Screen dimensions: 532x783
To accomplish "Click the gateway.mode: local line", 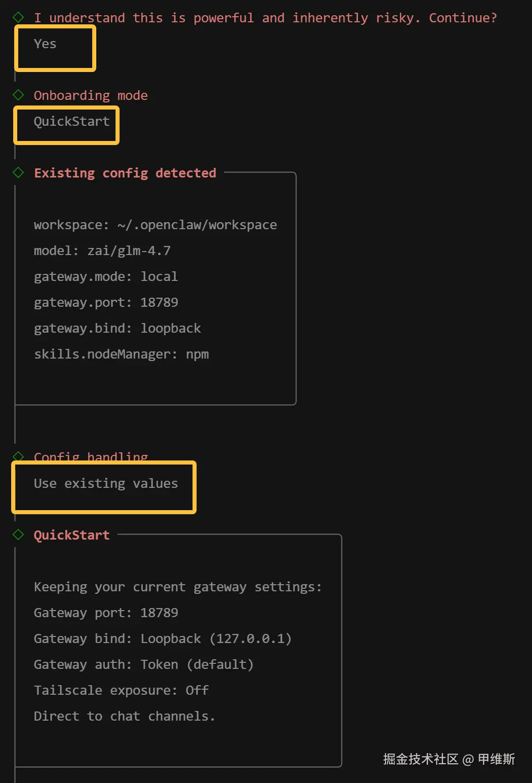I will 105,277.
